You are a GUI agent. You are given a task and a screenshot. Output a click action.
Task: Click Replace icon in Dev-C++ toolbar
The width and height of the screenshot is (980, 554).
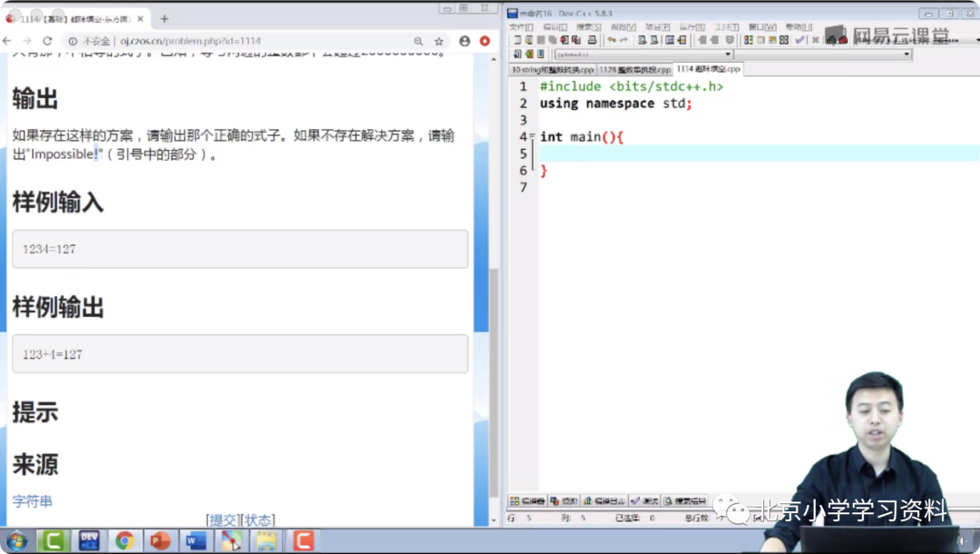pos(653,40)
